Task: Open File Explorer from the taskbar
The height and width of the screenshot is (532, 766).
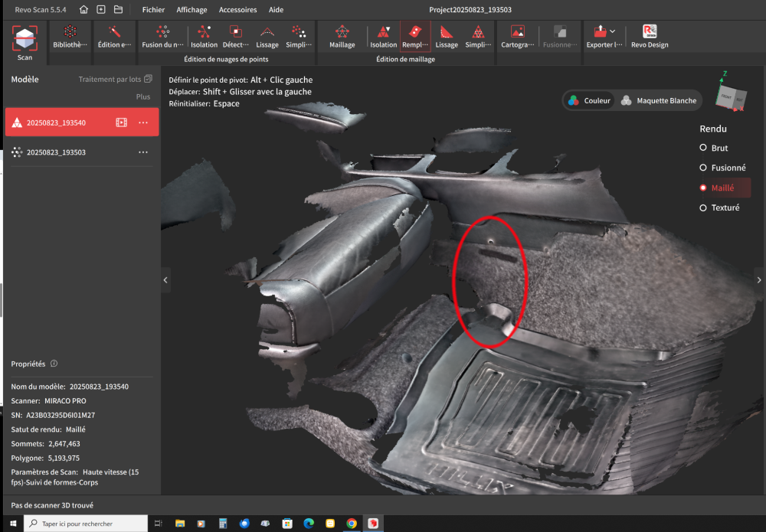Action: coord(180,524)
